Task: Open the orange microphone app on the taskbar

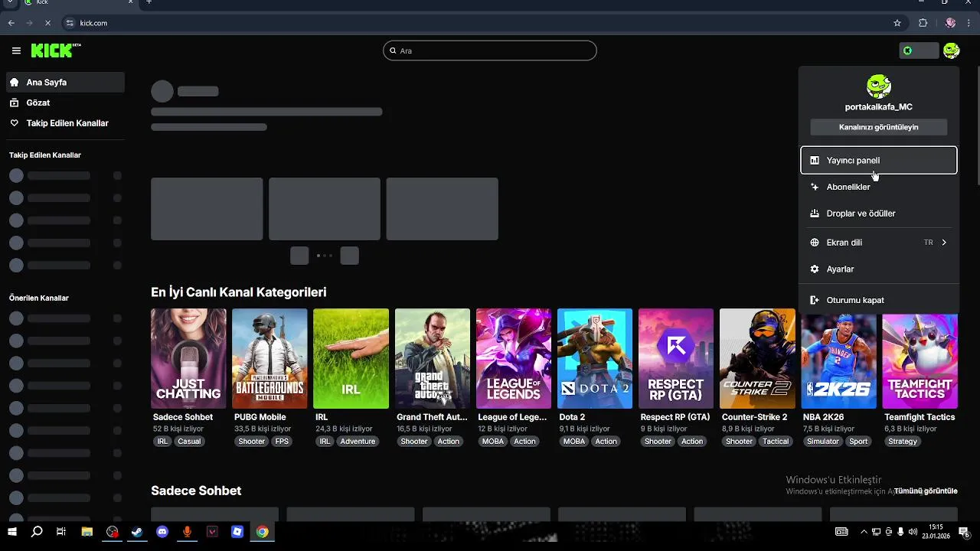Action: tap(188, 532)
